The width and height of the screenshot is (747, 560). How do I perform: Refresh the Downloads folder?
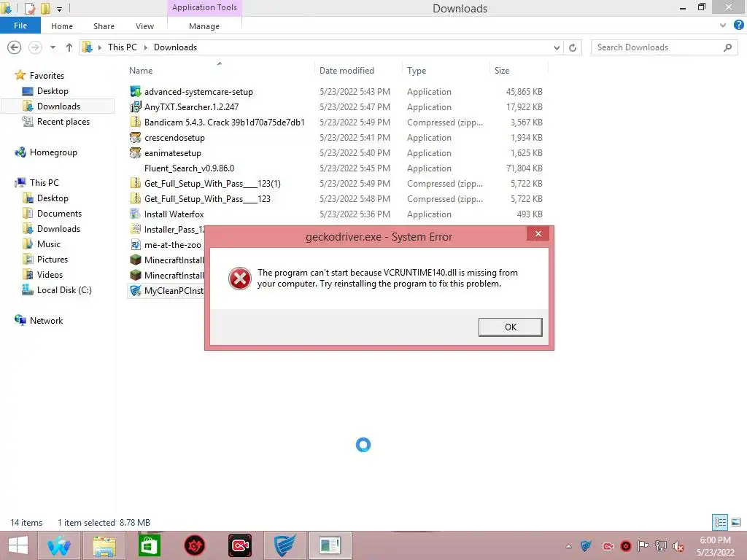point(573,47)
